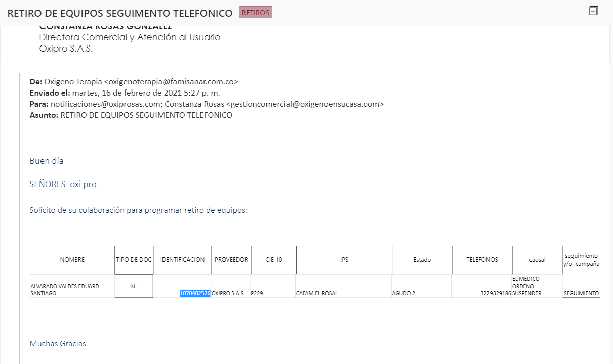Click the phone number 3229329186
Image resolution: width=613 pixels, height=364 pixels.
[x=496, y=293]
